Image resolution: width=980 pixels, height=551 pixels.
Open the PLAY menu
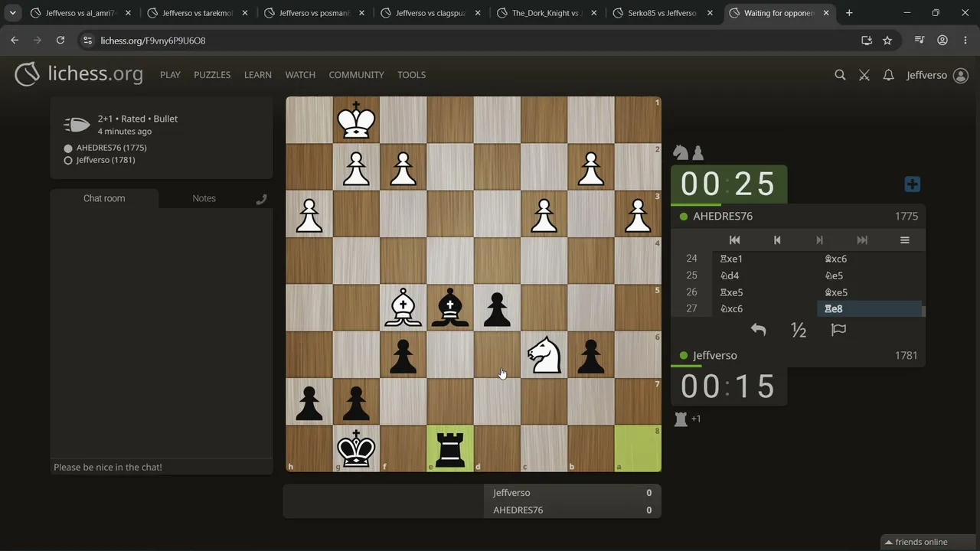[170, 75]
